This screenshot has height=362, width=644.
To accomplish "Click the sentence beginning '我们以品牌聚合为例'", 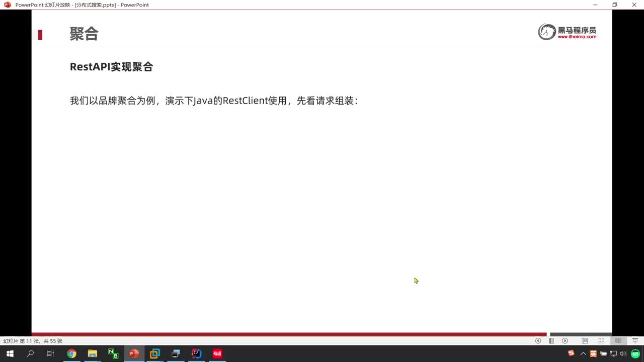I will pos(214,101).
